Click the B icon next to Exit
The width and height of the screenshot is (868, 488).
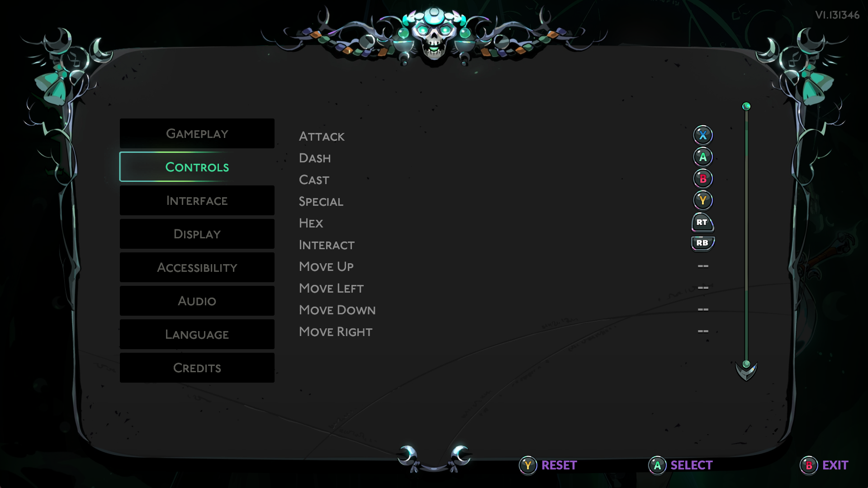[809, 465]
